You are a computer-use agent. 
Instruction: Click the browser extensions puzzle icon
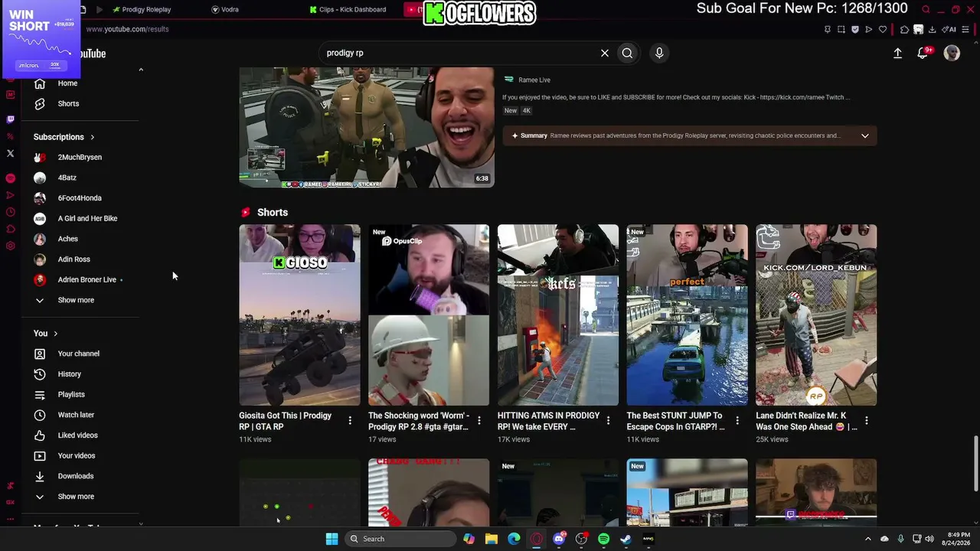point(904,29)
